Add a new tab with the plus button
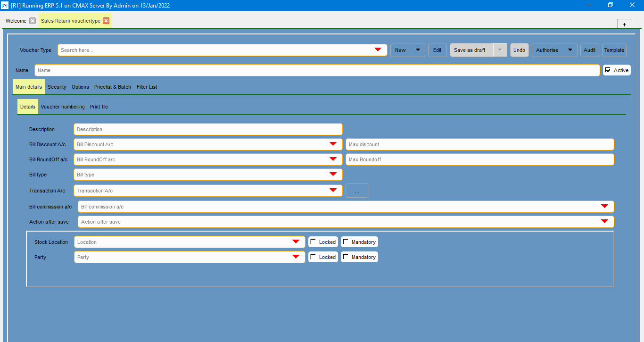The width and height of the screenshot is (644, 342). tap(624, 25)
